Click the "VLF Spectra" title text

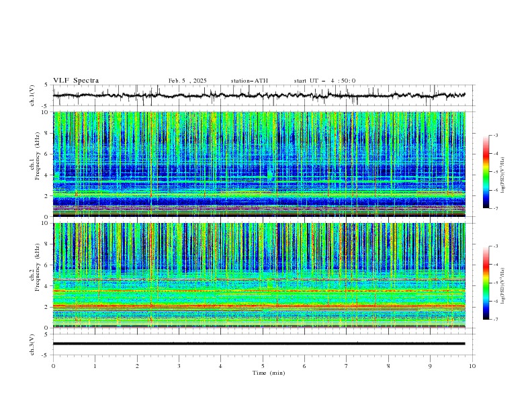point(76,81)
